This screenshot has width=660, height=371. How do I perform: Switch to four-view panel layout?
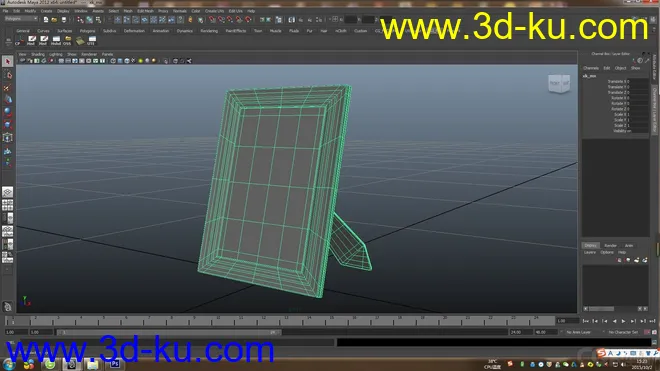click(7, 206)
